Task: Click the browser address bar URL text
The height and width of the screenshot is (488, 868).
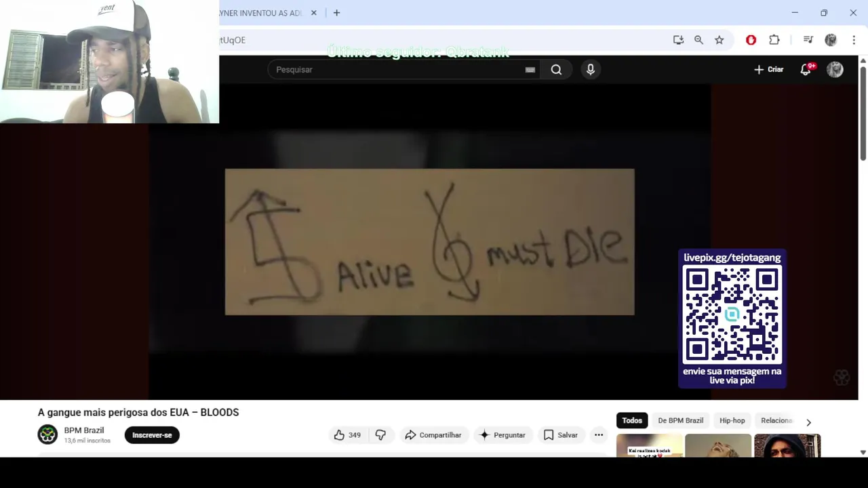Action: (x=233, y=40)
